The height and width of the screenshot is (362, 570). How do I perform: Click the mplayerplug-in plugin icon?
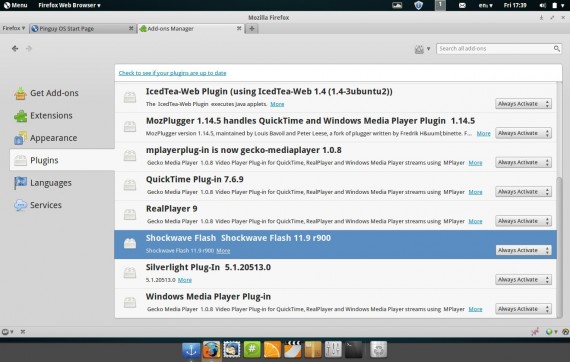(x=130, y=156)
